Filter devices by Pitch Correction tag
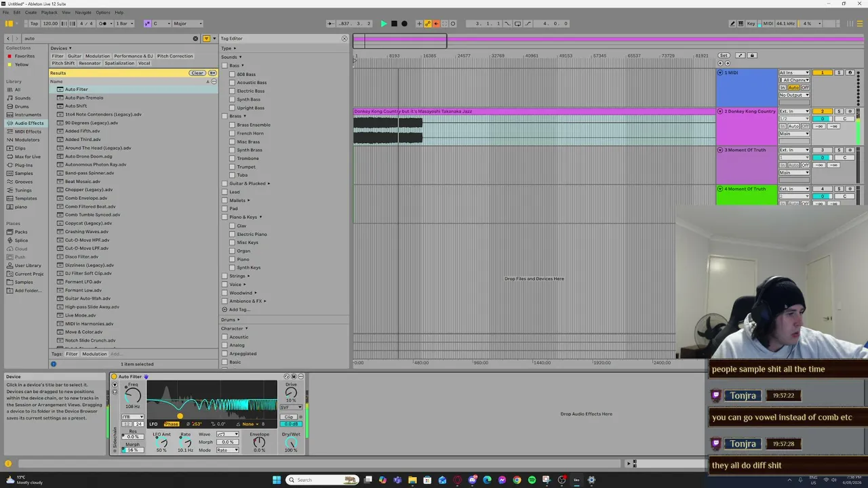This screenshot has width=868, height=488. point(175,56)
